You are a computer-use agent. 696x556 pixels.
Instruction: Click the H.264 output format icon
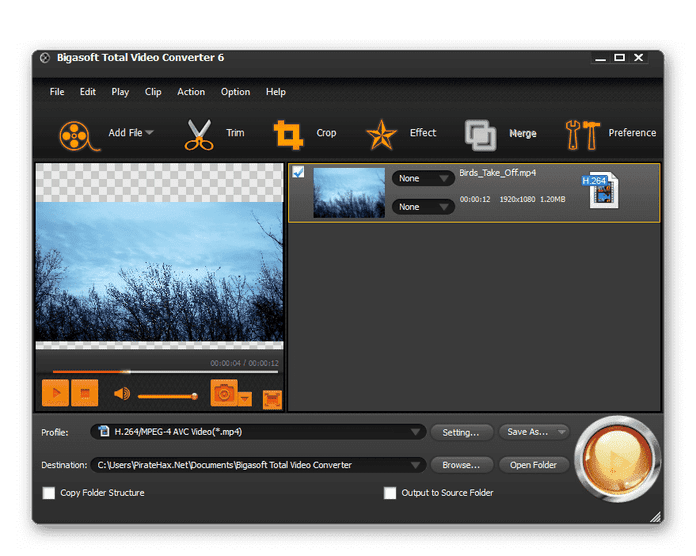point(601,190)
